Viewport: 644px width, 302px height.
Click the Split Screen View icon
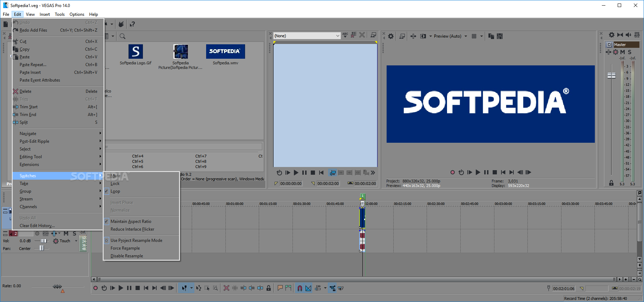[423, 36]
